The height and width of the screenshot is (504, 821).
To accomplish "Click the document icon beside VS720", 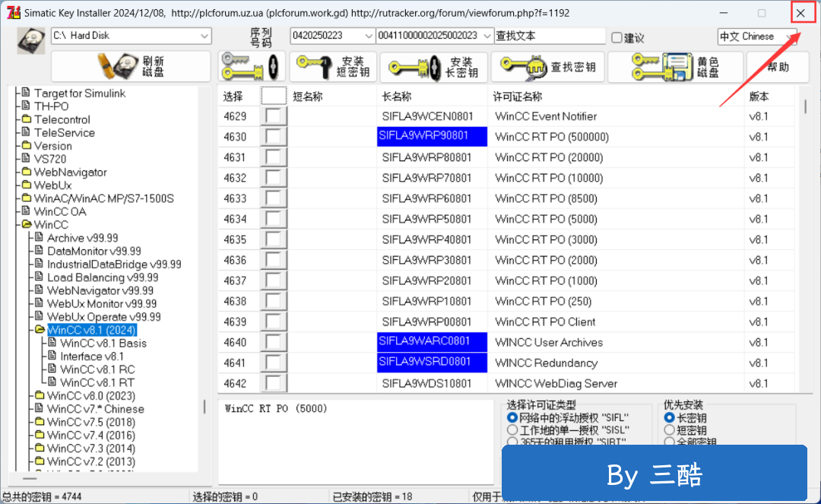I will point(26,158).
